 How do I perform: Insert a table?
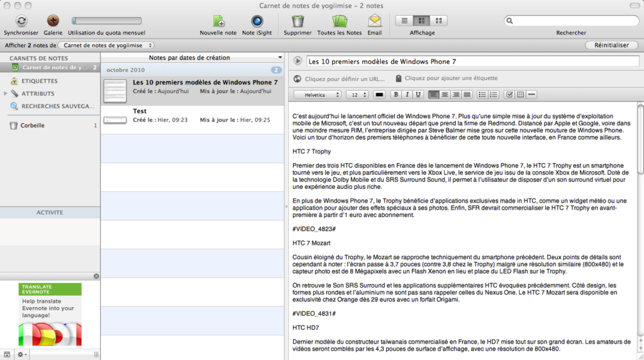[x=520, y=95]
